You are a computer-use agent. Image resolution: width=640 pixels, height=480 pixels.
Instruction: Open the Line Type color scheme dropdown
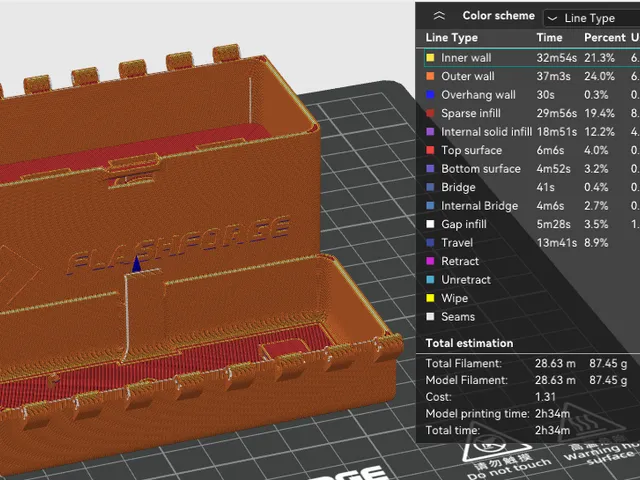[591, 18]
